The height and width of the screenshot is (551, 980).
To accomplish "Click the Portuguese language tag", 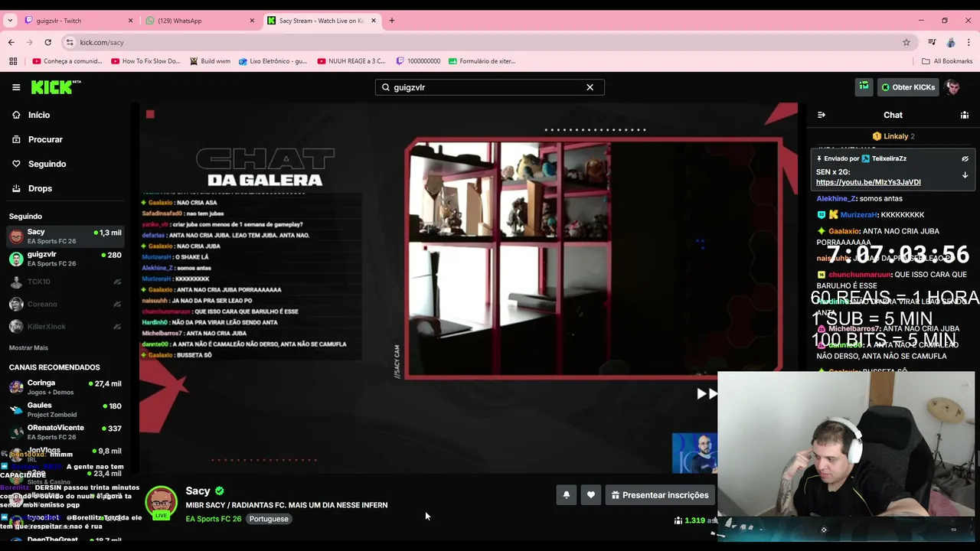I will 269,519.
